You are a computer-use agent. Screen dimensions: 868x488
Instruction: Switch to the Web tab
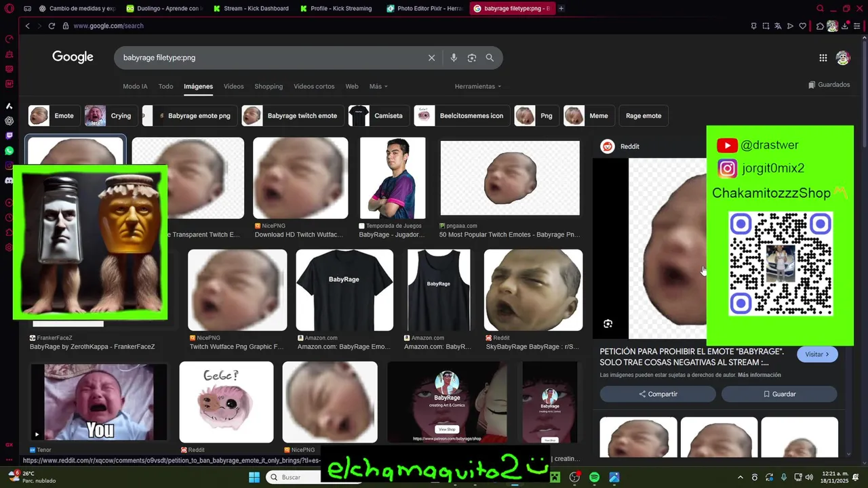tap(352, 87)
